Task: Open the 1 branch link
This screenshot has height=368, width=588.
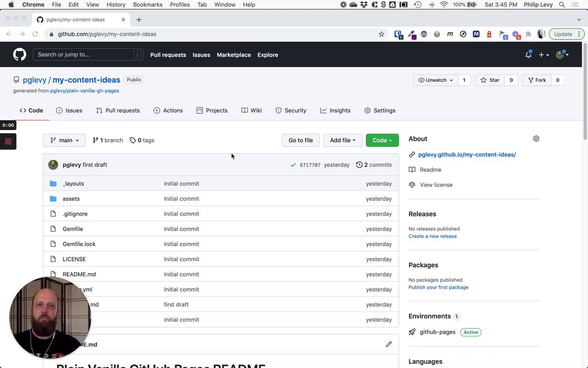Action: click(108, 140)
